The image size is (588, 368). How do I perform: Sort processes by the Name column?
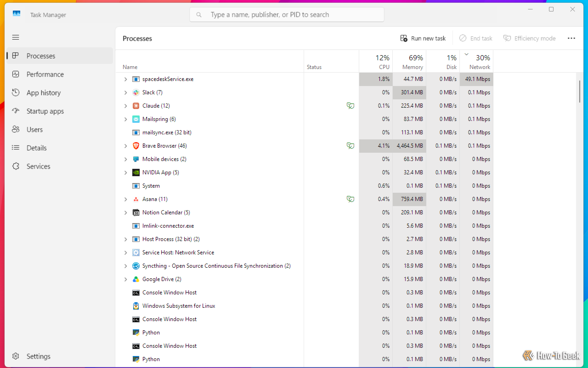coord(209,61)
